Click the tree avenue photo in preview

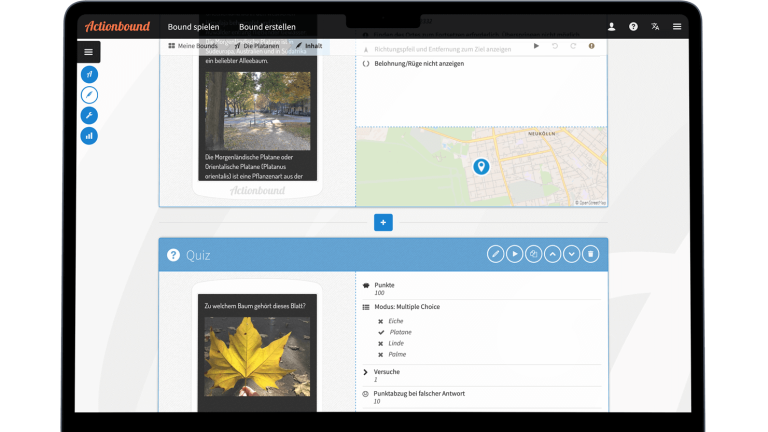pyautogui.click(x=258, y=111)
